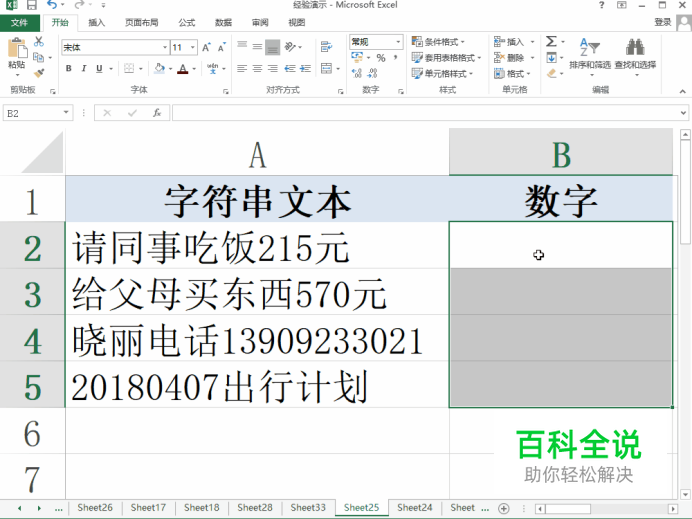Switch to the 数据 Data tab

pos(223,23)
